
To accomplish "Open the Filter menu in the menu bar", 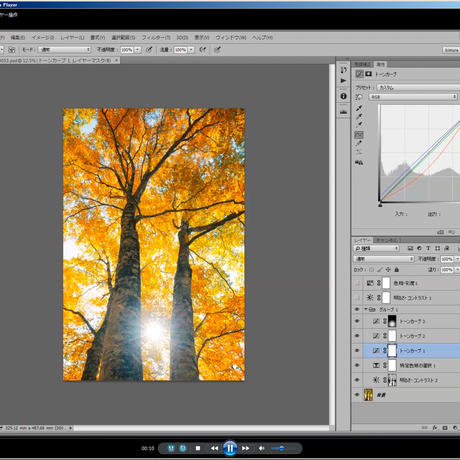I will coord(156,37).
